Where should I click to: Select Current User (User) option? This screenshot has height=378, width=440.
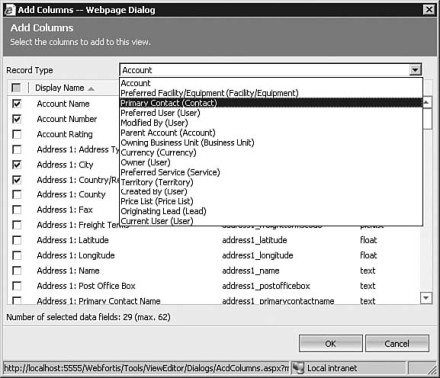pyautogui.click(x=271, y=221)
